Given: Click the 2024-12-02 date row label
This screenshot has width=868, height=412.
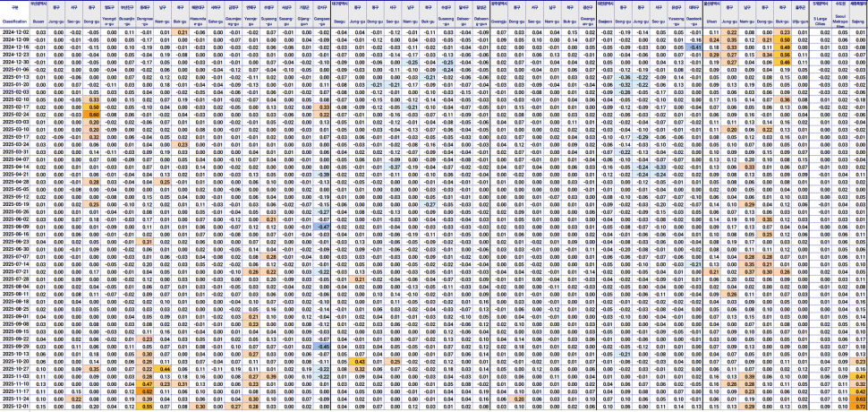Looking at the screenshot, I should point(15,31).
